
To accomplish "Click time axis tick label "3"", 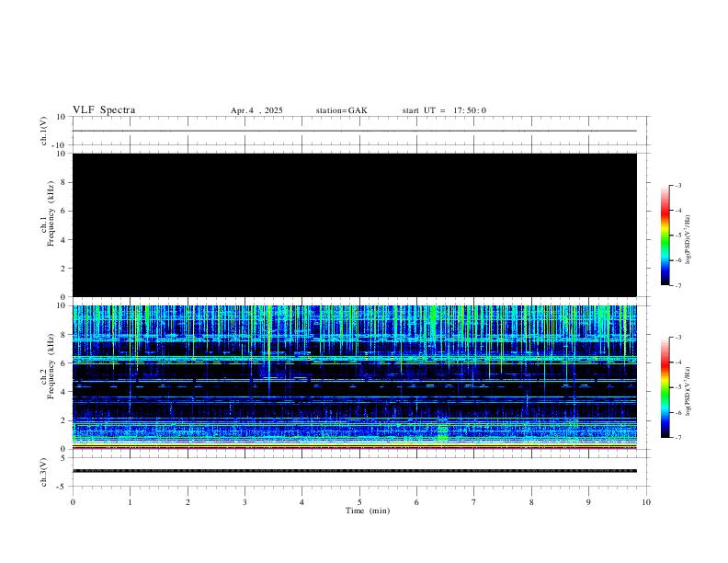I will (x=245, y=502).
